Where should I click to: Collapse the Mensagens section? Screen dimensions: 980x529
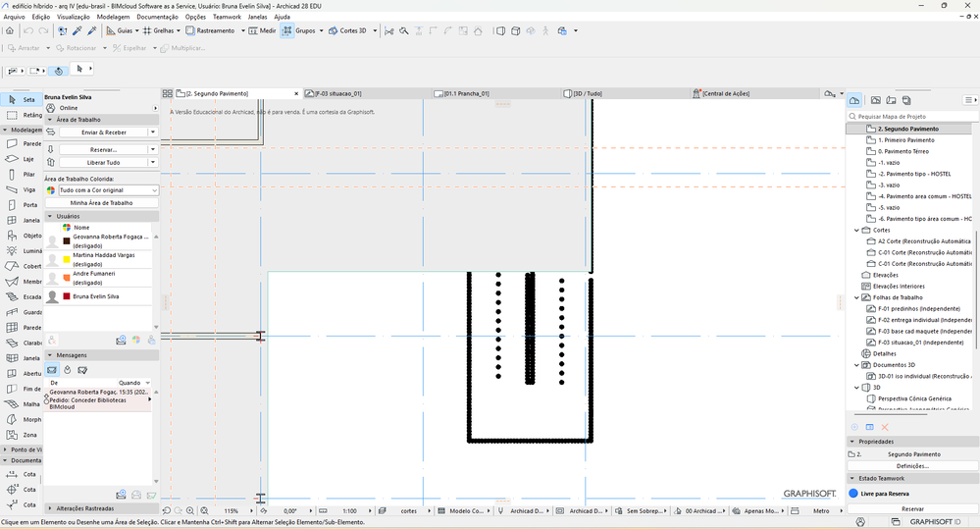(x=50, y=355)
